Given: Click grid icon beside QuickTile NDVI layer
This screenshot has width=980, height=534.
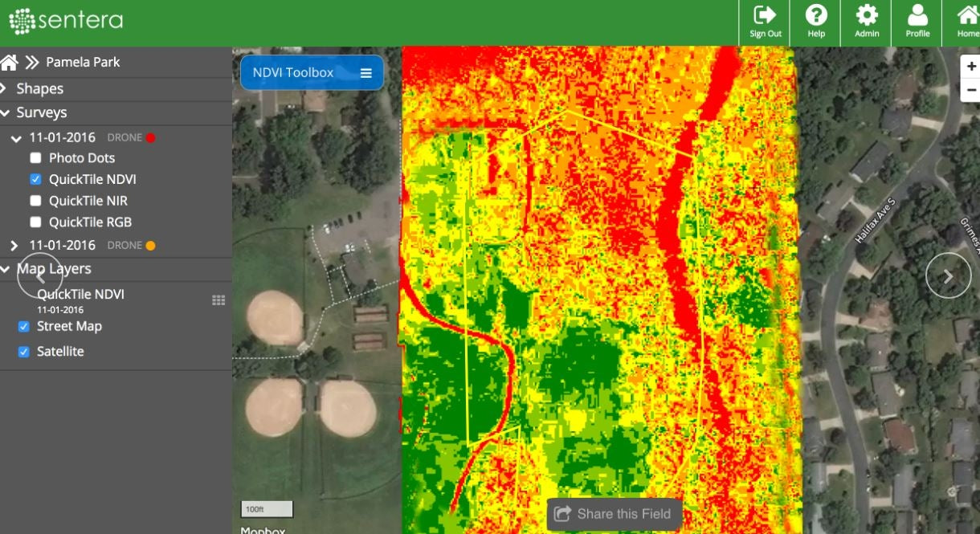Looking at the screenshot, I should pos(218,300).
